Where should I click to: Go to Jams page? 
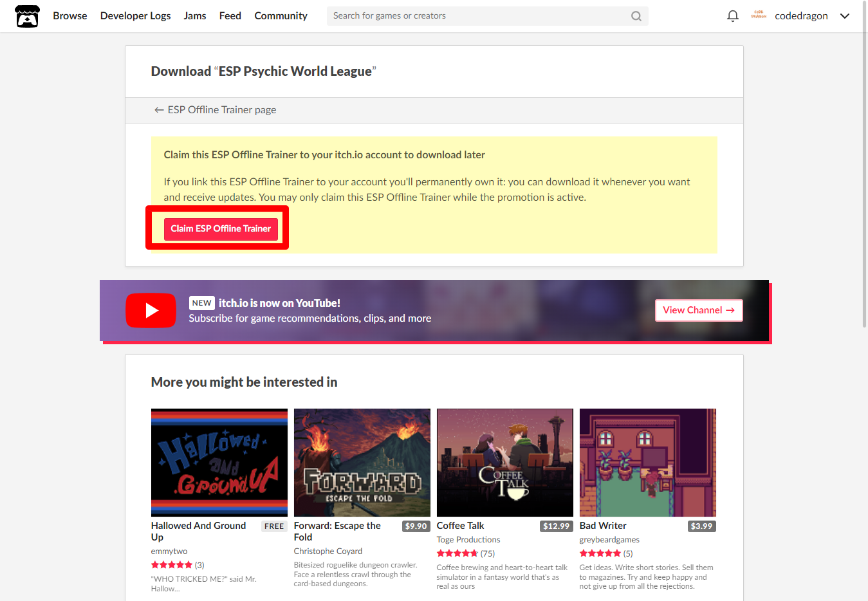click(x=194, y=16)
